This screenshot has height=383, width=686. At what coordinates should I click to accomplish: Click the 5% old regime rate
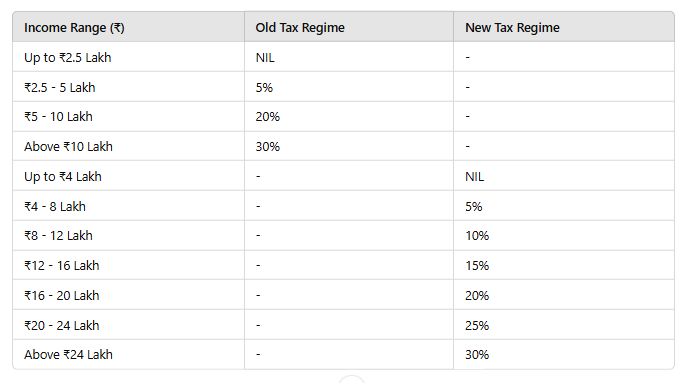coord(264,88)
